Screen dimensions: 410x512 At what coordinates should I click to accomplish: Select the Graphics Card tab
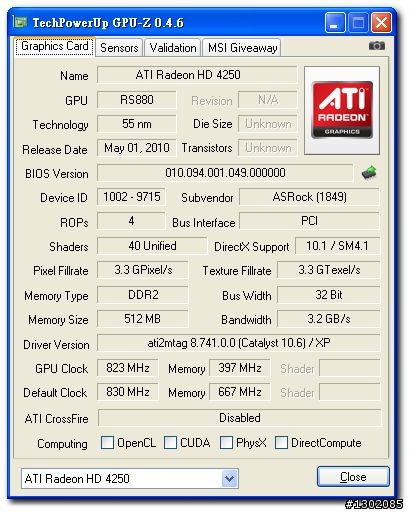tap(55, 46)
